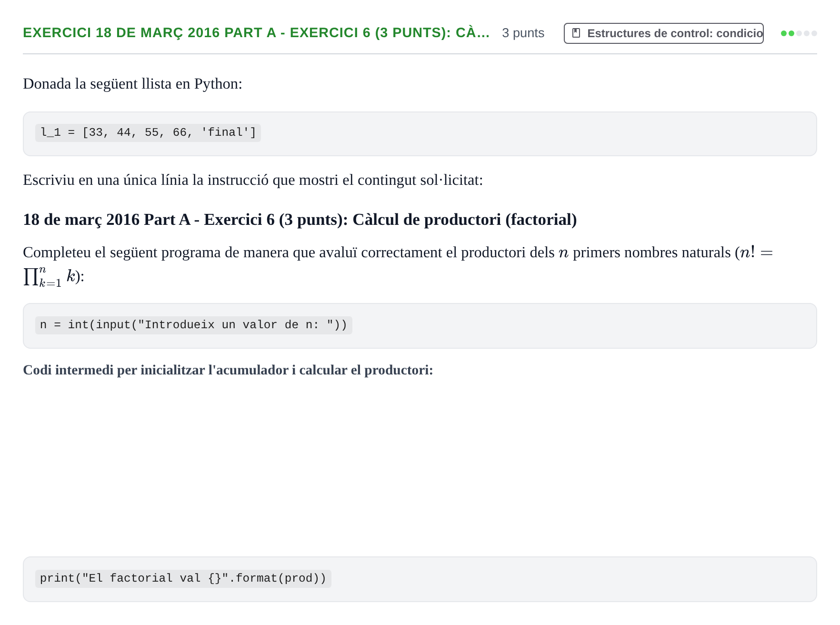Click the 'Donada la següent llista en Python' text
This screenshot has width=840, height=625.
tap(132, 84)
